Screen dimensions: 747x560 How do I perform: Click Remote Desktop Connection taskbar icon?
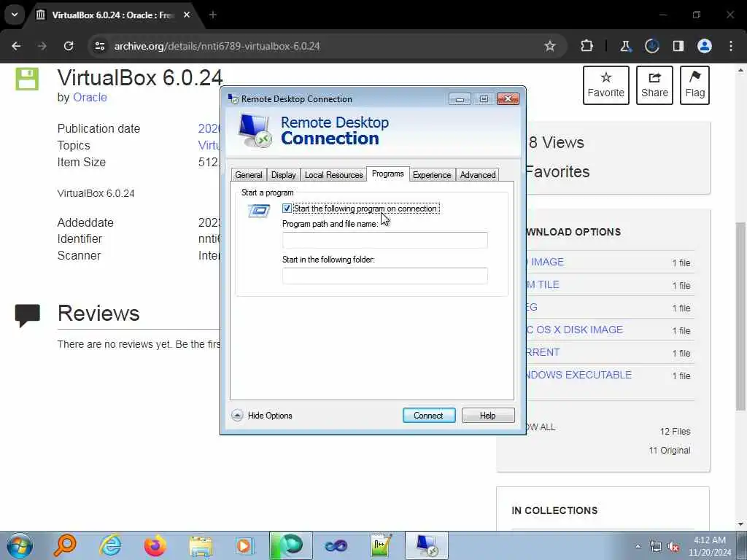click(x=426, y=545)
